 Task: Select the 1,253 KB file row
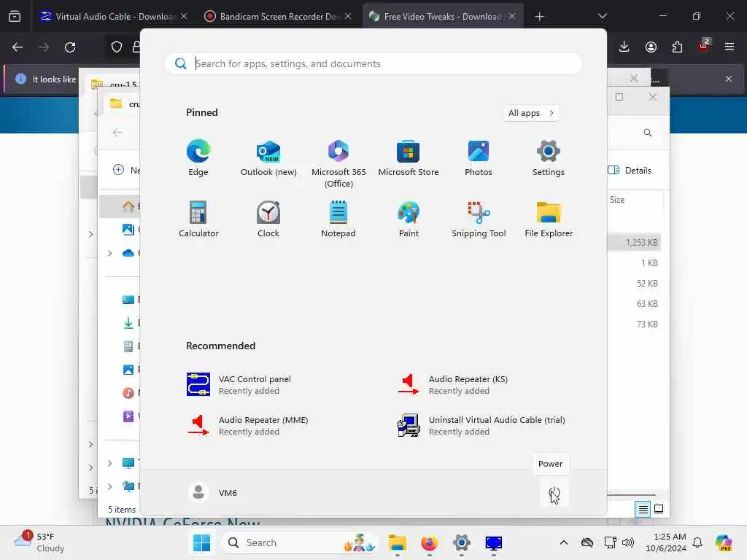pyautogui.click(x=634, y=242)
